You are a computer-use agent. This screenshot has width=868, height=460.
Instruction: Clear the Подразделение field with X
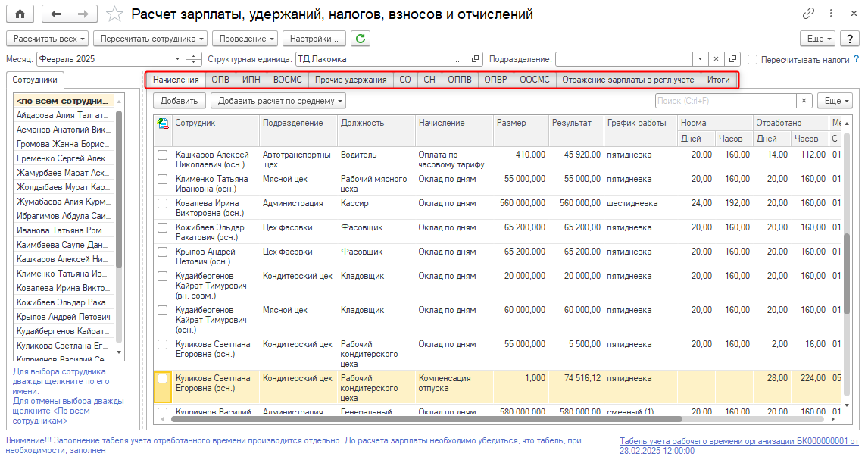pos(717,59)
